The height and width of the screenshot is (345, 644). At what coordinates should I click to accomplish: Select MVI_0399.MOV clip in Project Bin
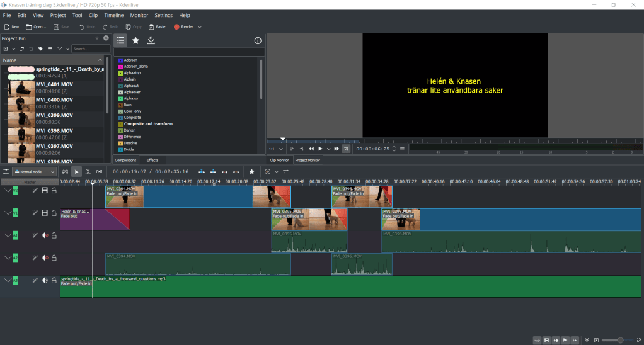(54, 116)
